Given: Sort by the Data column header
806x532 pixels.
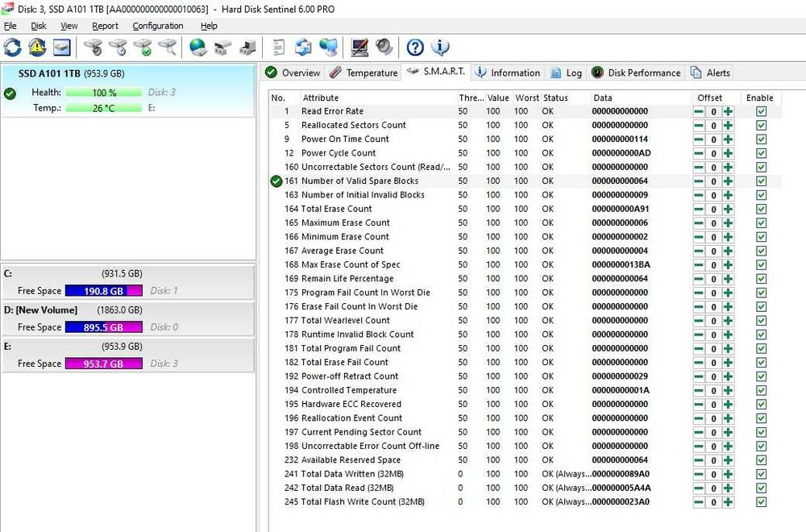Looking at the screenshot, I should [x=602, y=98].
